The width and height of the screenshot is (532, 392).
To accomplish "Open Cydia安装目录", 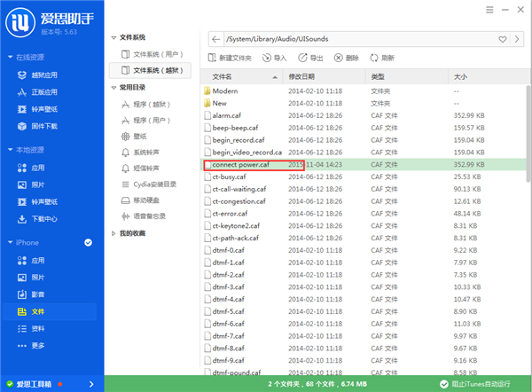I will point(149,184).
